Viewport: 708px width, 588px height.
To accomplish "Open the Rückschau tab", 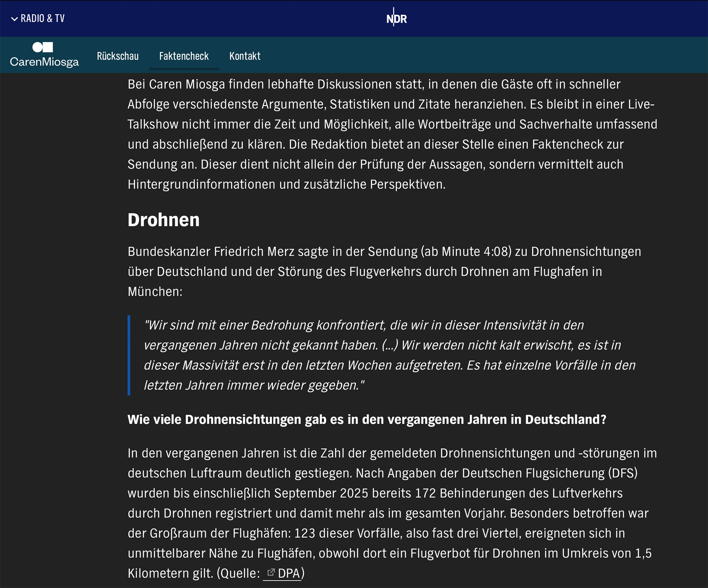I will click(118, 56).
